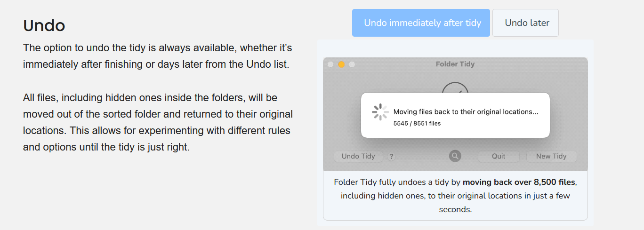Click the Moving files back message

click(466, 112)
